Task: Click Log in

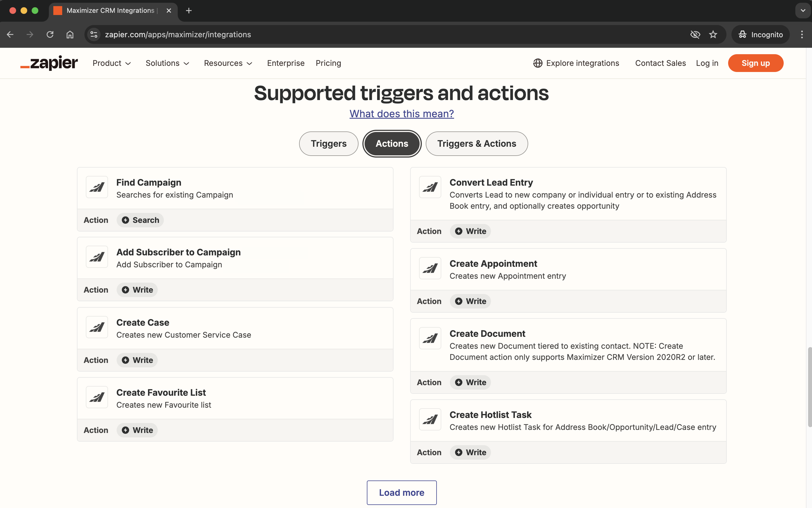Action: point(707,63)
